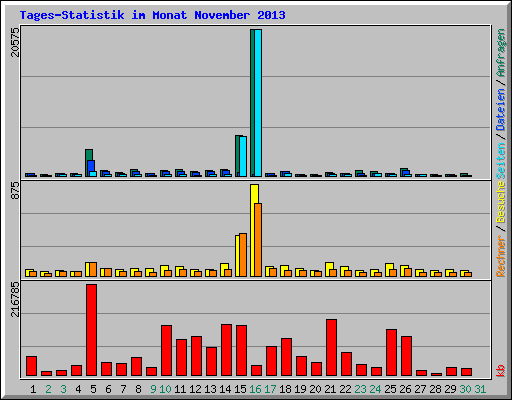Click the green day label 30
Screen dimensions: 512x400
pos(465,389)
